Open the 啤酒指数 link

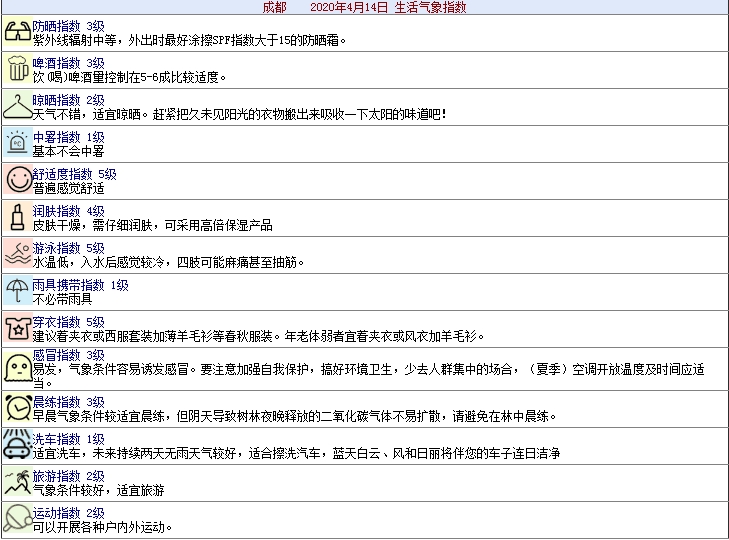(x=56, y=63)
